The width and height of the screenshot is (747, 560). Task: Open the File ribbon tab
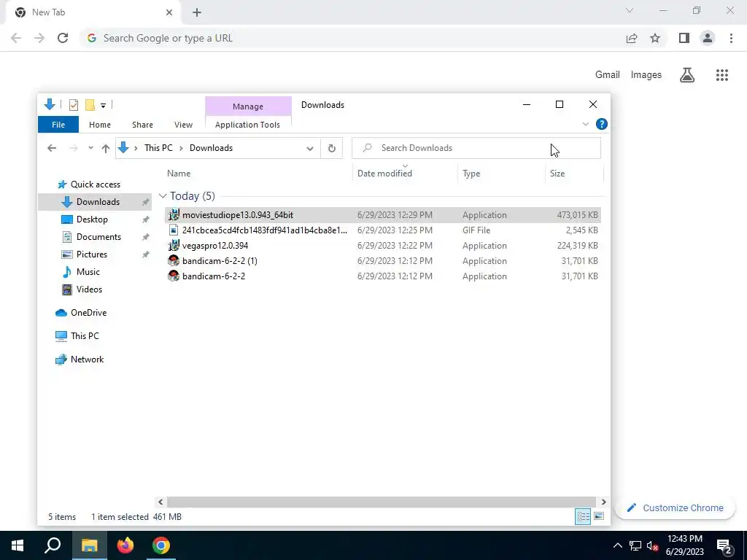[58, 124]
